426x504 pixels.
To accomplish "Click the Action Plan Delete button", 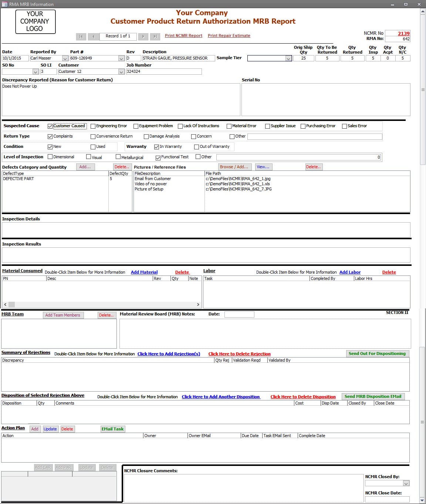I will coord(67,429).
